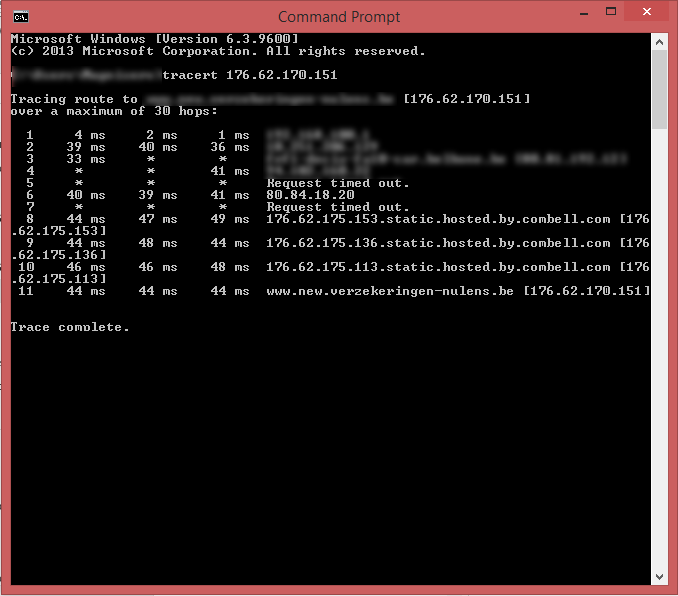The width and height of the screenshot is (678, 596).
Task: Click the "Command Prompt" title bar text
Action: pos(338,16)
